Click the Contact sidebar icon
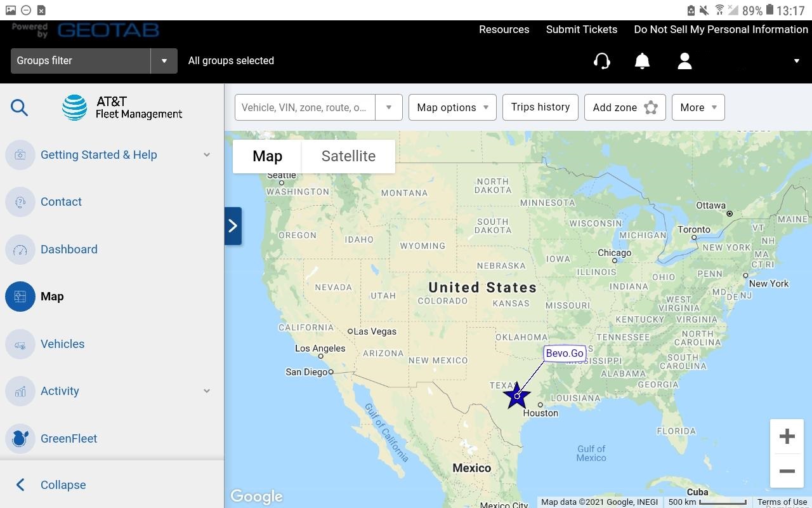Viewport: 812px width, 508px height. (20, 202)
